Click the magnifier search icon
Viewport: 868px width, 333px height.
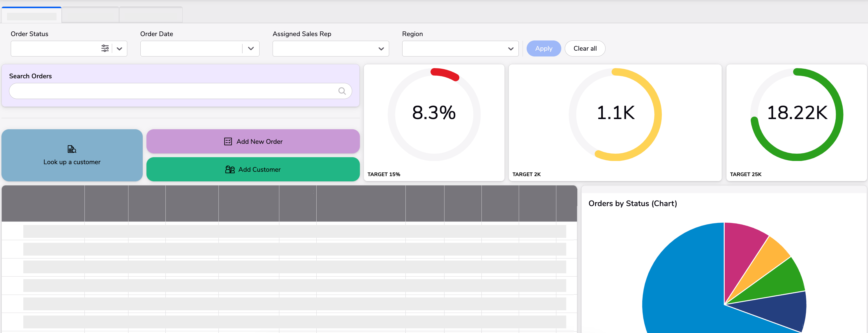point(342,91)
